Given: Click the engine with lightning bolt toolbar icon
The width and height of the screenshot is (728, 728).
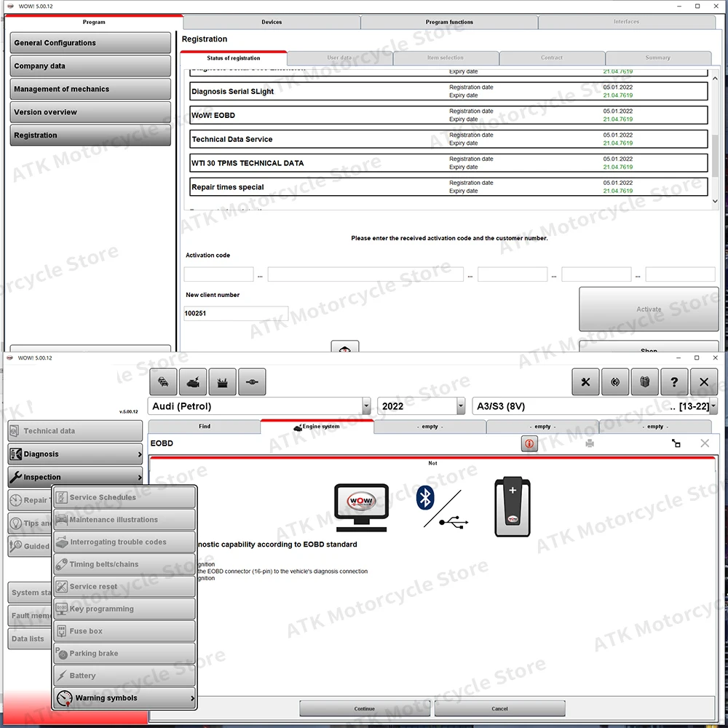Looking at the screenshot, I should point(193,381).
